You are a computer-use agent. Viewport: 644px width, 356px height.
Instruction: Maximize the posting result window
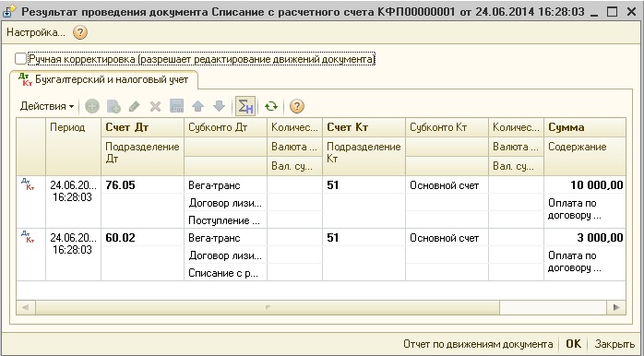[612, 11]
